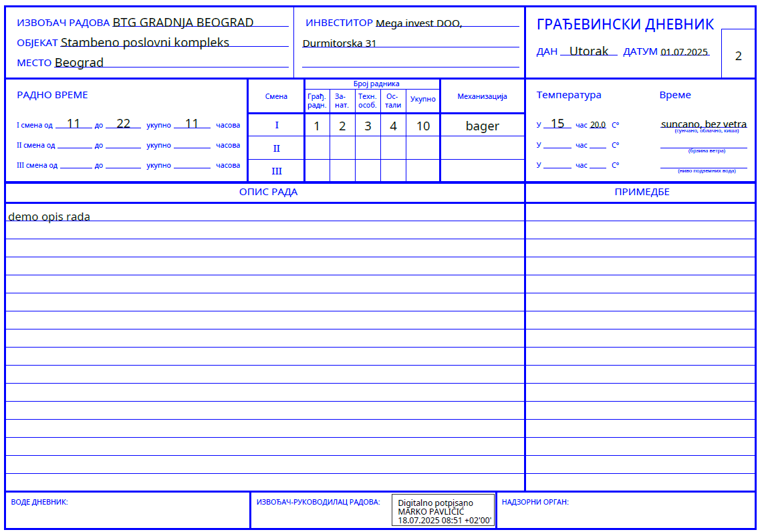Image resolution: width=760 pixels, height=532 pixels.
Task: Click the demo opis rada text line
Action: click(x=49, y=217)
